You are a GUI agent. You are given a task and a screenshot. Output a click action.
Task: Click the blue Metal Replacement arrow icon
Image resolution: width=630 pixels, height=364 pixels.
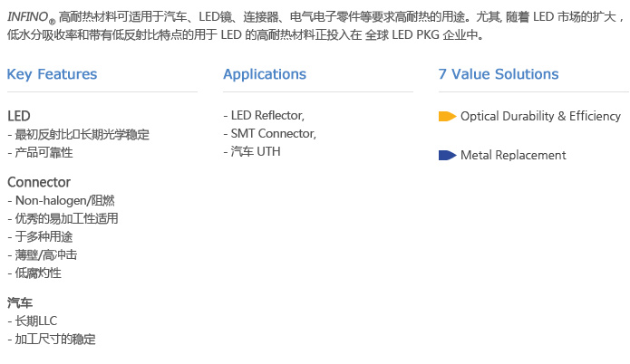coord(447,156)
